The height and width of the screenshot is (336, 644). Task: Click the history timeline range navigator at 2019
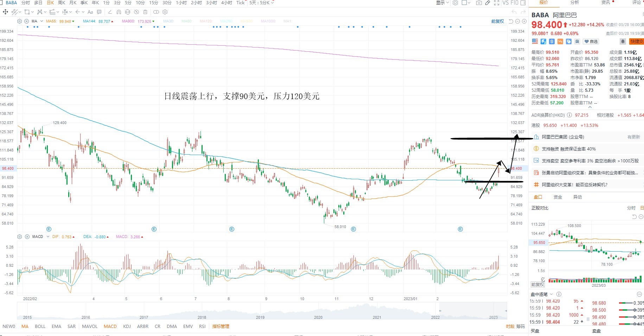(x=260, y=317)
